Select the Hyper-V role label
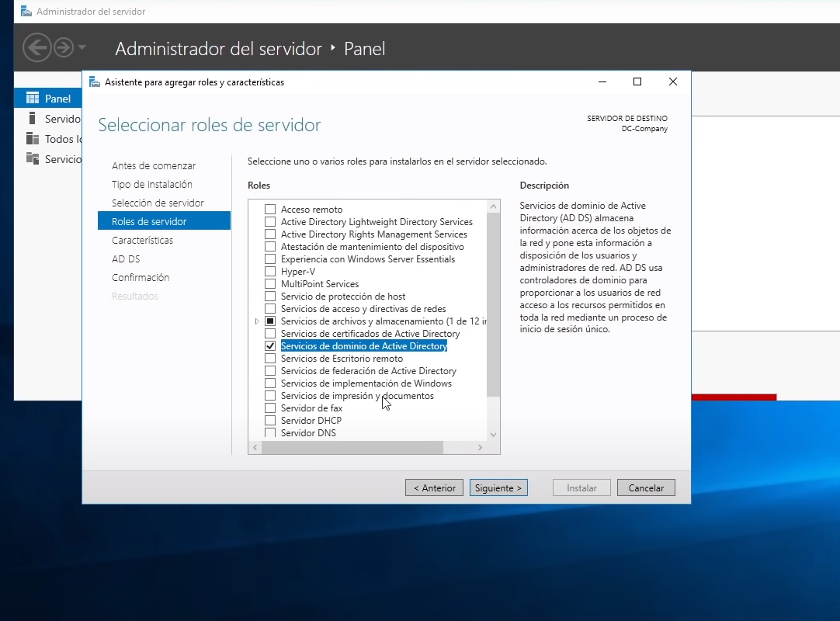Screen dimensions: 840x621 click(298, 272)
